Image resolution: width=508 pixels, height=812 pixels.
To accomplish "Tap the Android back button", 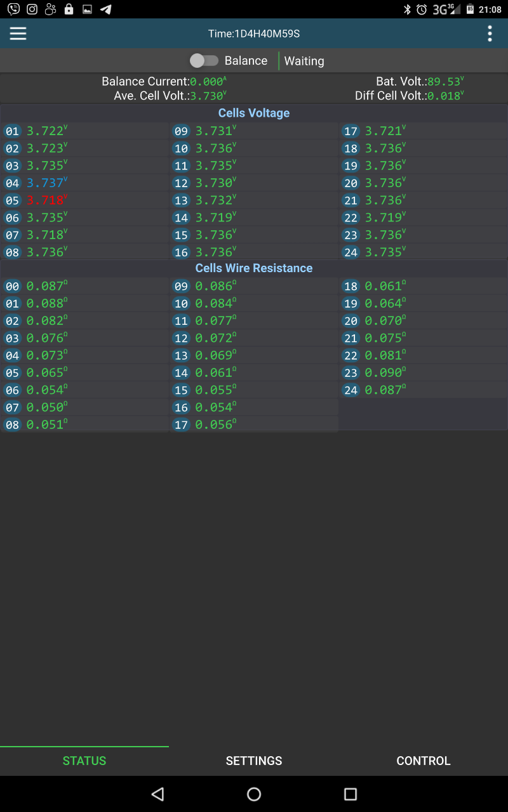I will [158, 794].
